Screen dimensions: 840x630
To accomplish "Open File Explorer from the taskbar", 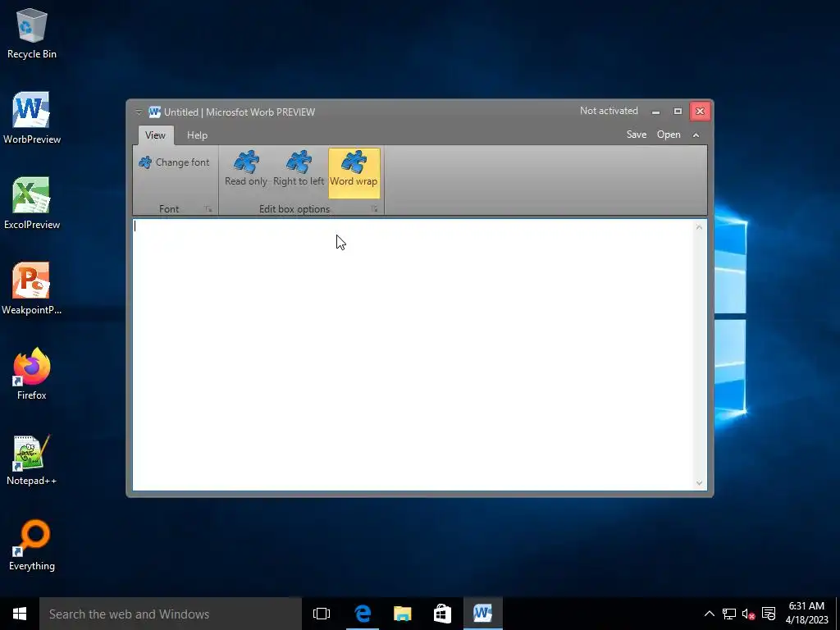I will coord(402,614).
